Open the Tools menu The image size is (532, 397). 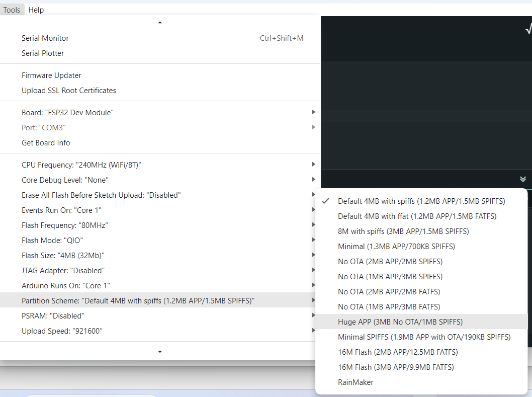[x=12, y=10]
